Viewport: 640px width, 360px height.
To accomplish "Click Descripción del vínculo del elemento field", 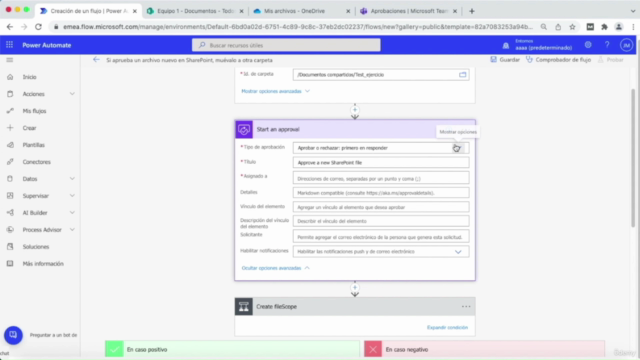I will (x=381, y=221).
